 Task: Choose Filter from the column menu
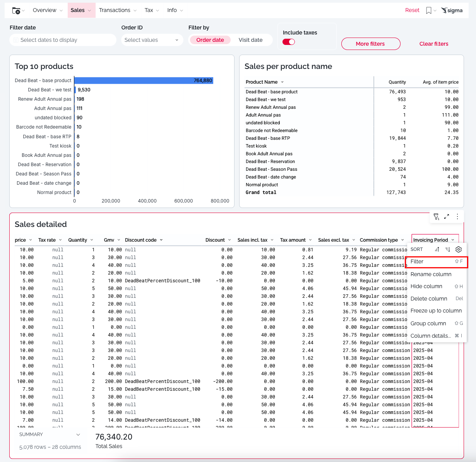[x=436, y=262]
